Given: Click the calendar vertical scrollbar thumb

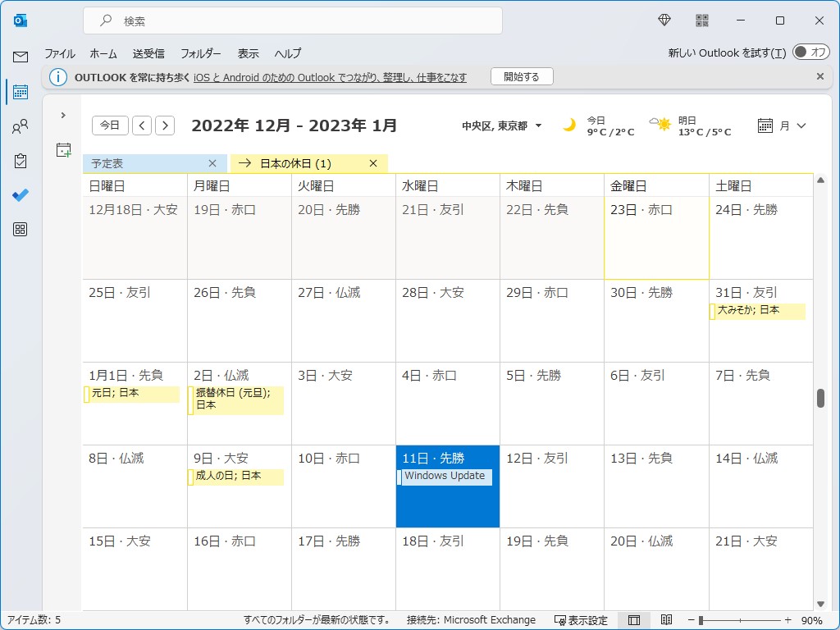Looking at the screenshot, I should [x=820, y=398].
